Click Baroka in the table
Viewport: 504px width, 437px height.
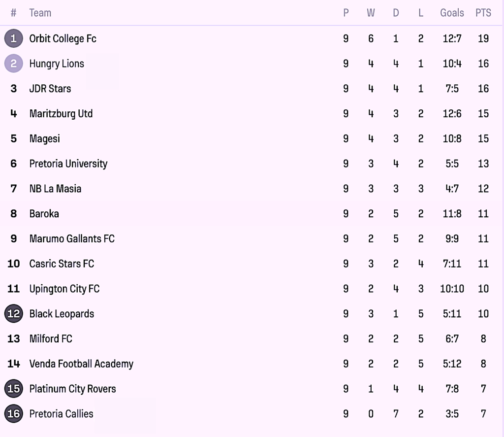point(44,214)
